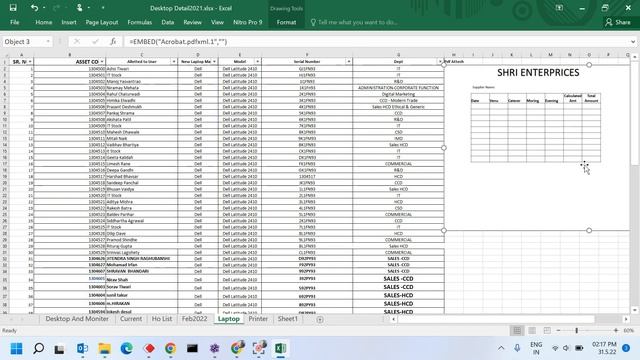640x360 pixels.
Task: Click the zoom slider handle
Action: point(577,330)
